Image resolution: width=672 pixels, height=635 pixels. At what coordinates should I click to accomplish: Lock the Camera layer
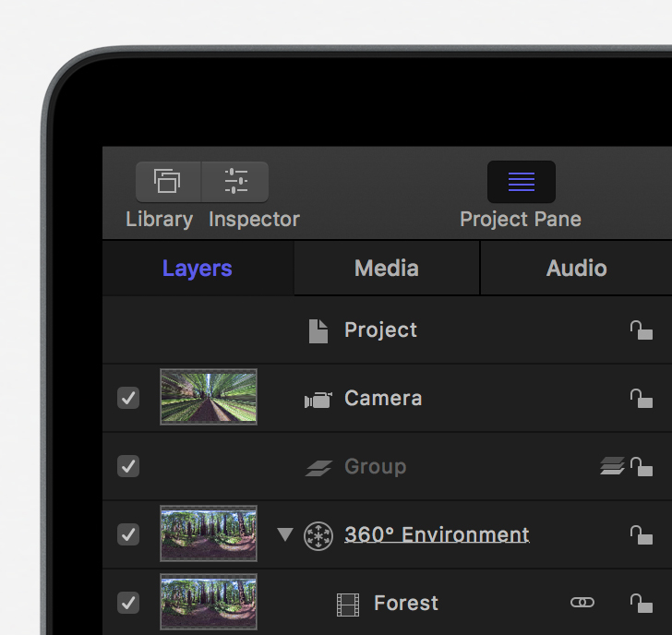coord(642,399)
